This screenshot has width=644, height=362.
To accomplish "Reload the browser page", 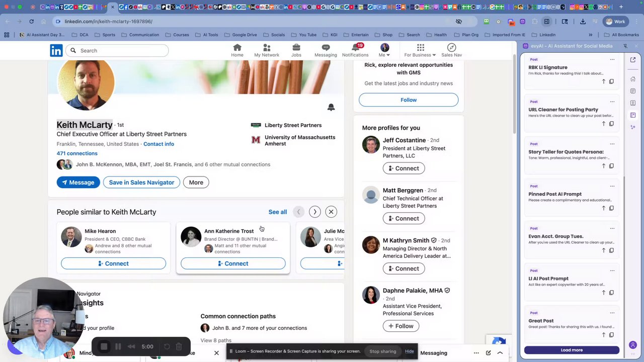I will [x=31, y=22].
